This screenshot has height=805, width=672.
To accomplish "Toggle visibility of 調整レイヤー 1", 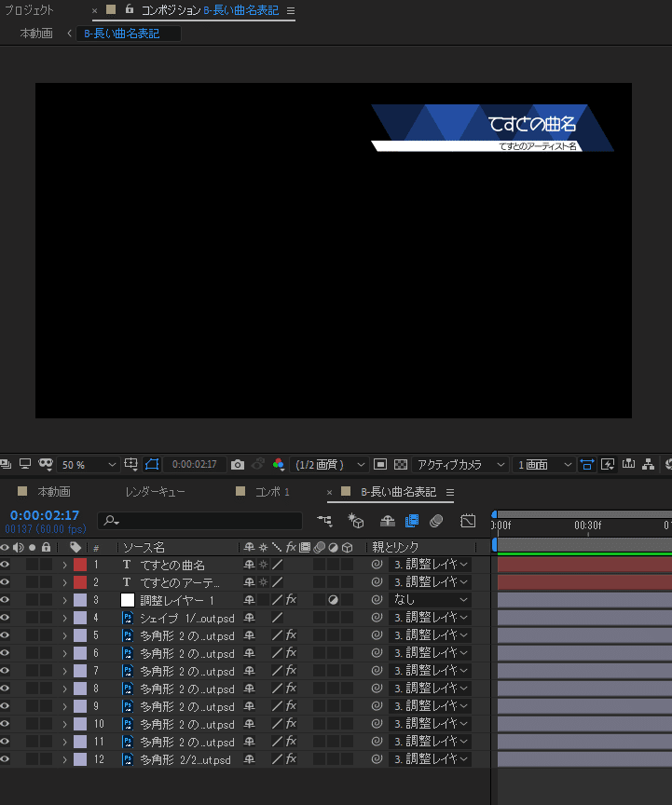I will (6, 600).
